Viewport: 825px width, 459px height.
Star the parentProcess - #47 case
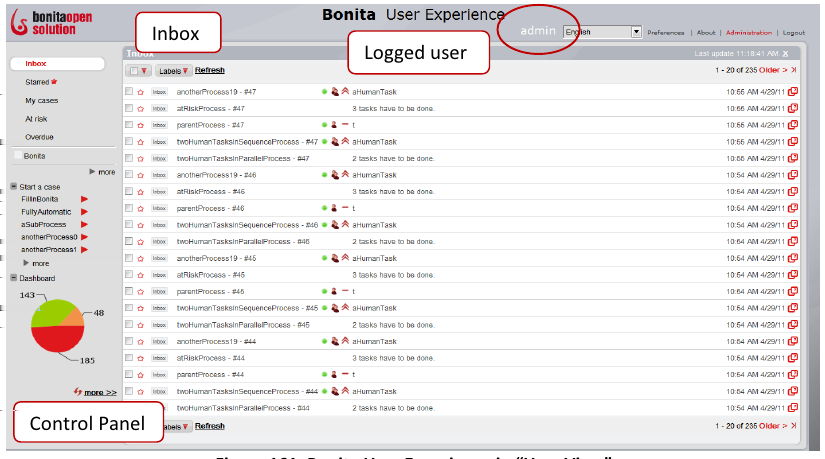(x=140, y=125)
